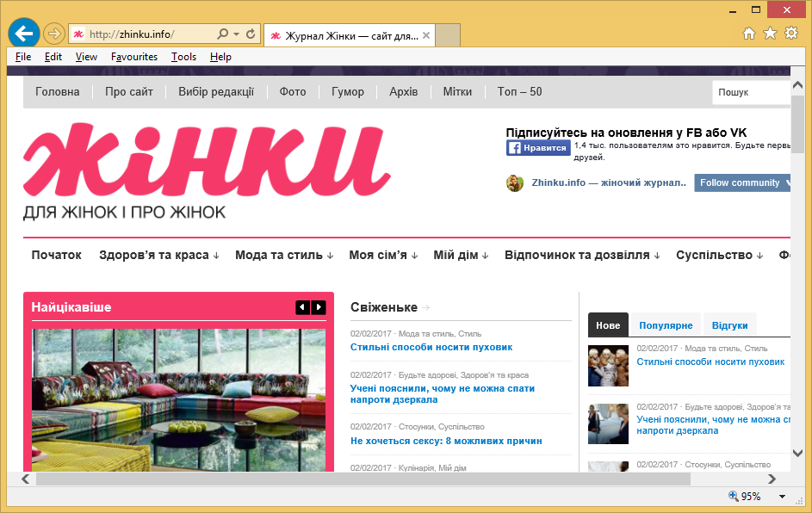Click the browser Back arrow button
This screenshot has height=513, width=812.
[23, 34]
